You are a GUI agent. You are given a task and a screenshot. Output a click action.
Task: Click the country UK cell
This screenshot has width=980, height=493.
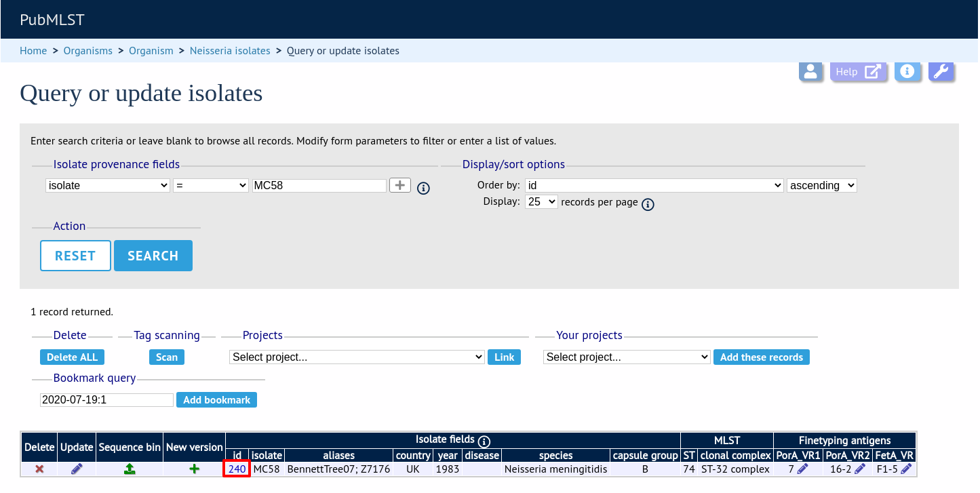click(x=413, y=469)
